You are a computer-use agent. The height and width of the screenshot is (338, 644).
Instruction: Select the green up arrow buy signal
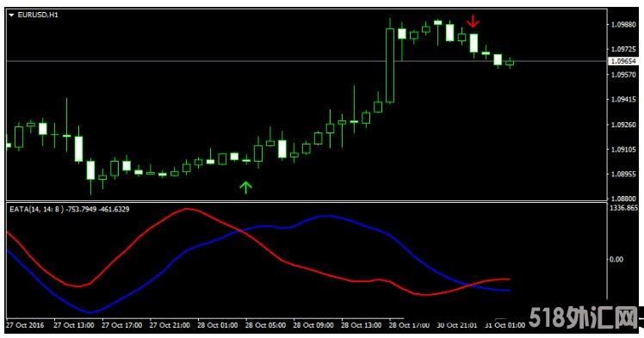pos(245,187)
